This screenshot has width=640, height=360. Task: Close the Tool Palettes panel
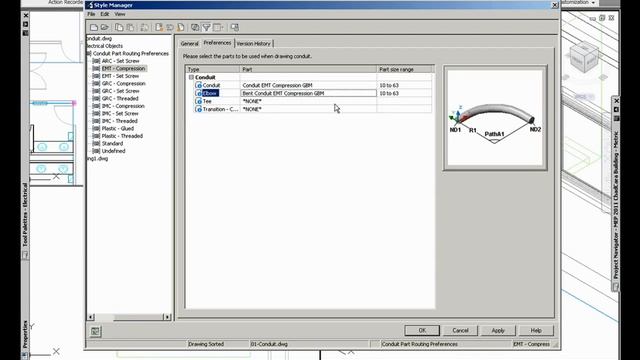point(26,16)
